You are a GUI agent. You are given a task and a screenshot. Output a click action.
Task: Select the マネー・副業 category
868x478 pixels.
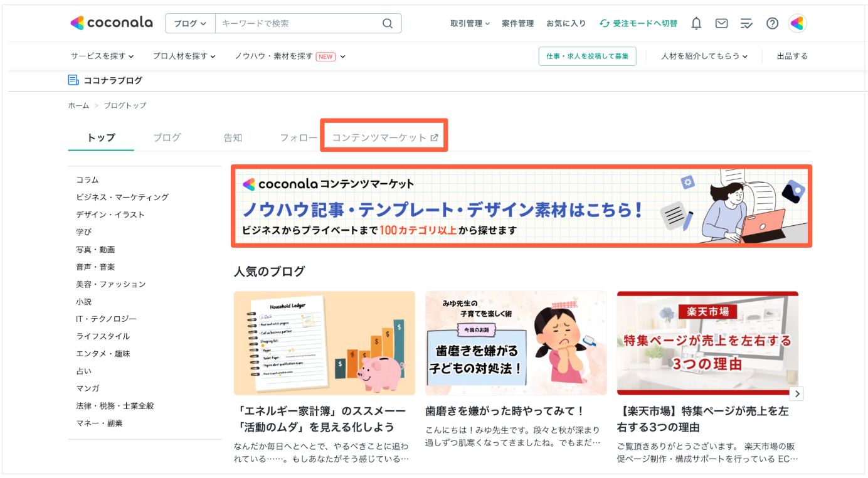point(99,423)
